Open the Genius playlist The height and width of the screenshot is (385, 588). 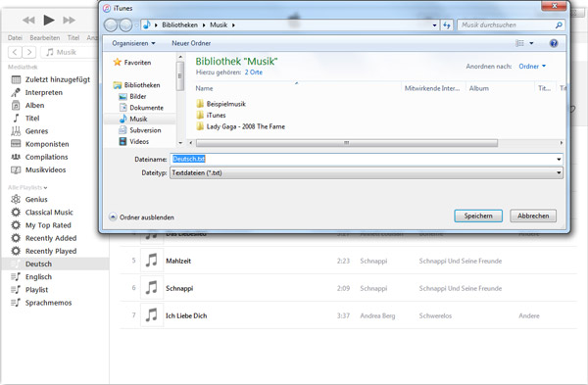36,200
